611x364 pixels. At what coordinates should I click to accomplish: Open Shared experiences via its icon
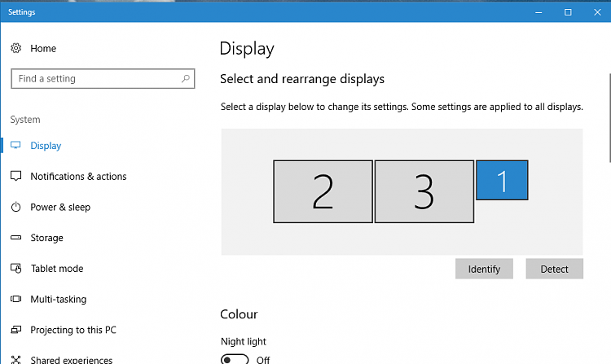pyautogui.click(x=15, y=359)
